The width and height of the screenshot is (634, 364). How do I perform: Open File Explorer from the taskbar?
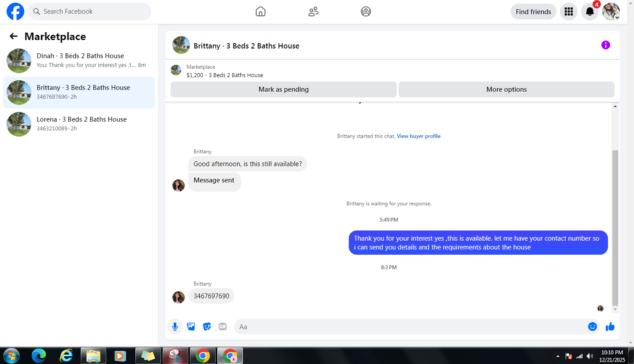(93, 356)
